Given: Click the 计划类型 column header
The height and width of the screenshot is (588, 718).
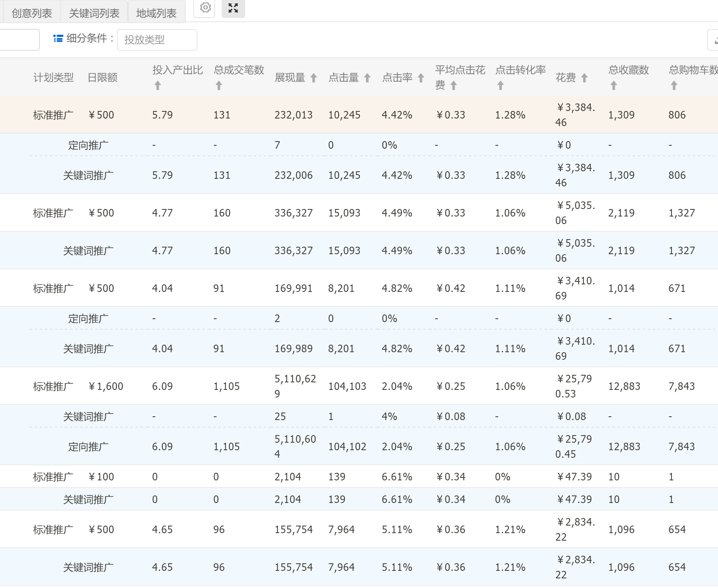Looking at the screenshot, I should 54,77.
